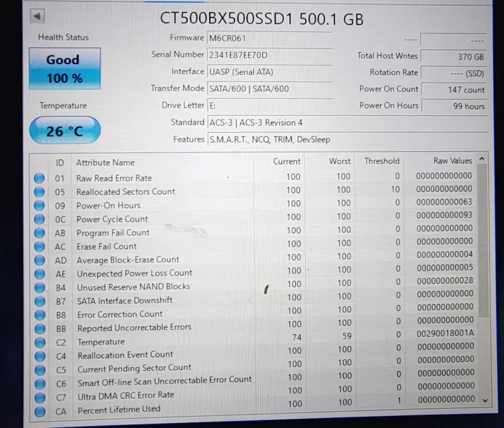Click status dot for Ultra DMA CRC Error Rate
Viewport: 504px width, 428px height.
click(40, 398)
